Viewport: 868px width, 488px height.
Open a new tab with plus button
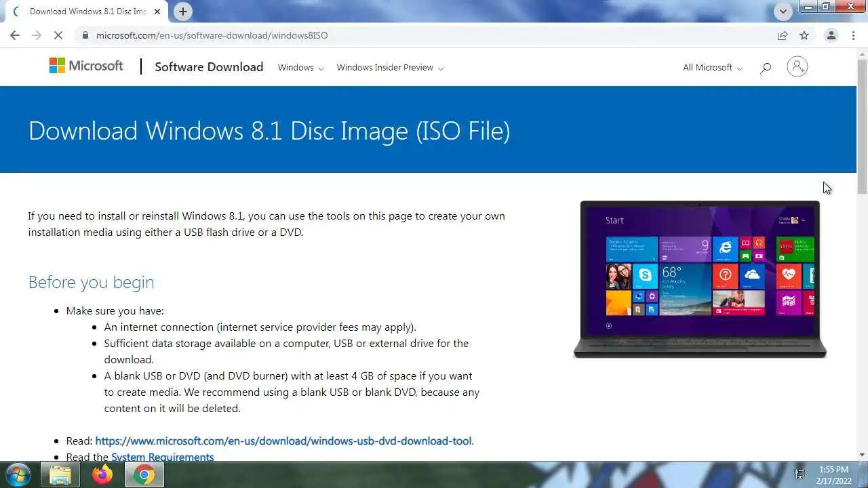[x=182, y=12]
